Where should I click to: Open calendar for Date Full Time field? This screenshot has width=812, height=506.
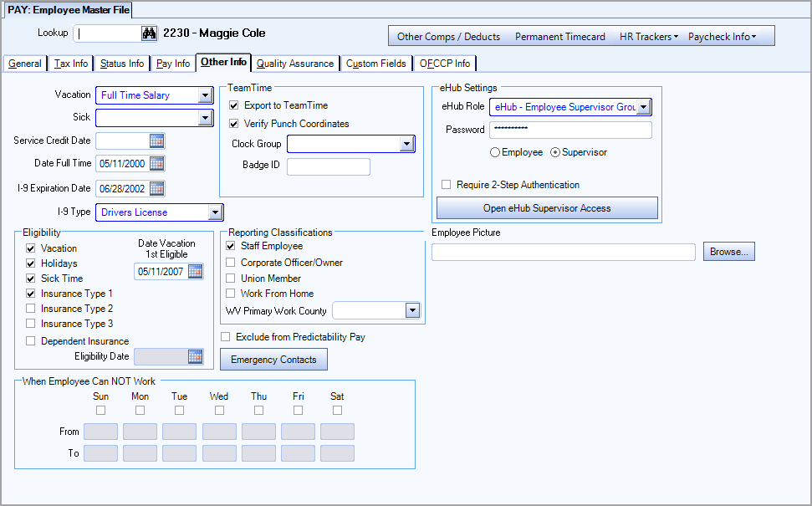coord(157,164)
